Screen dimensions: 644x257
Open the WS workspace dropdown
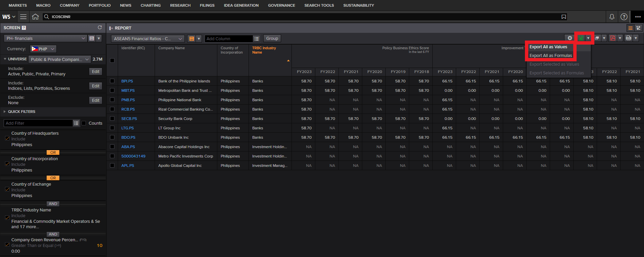tap(9, 17)
